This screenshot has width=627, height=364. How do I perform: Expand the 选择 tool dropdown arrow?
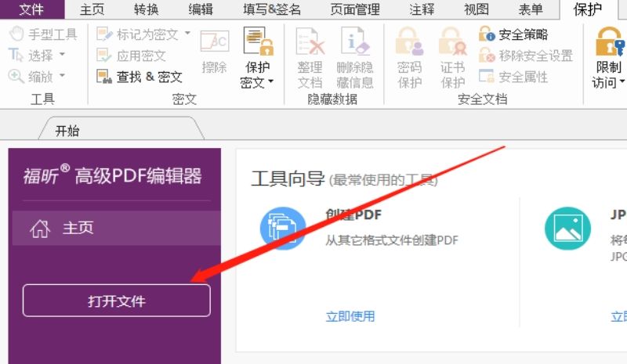[62, 54]
